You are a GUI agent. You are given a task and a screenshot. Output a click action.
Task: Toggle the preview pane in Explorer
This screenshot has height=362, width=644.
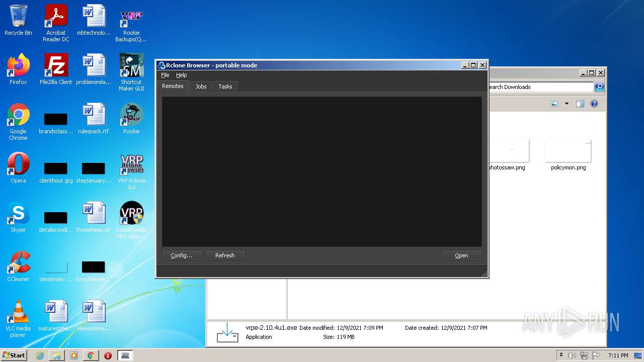[580, 104]
